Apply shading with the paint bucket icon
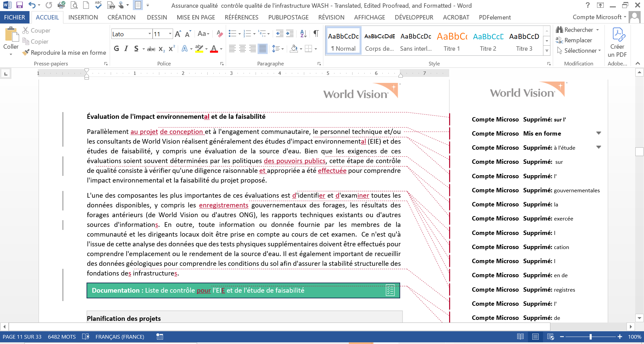 point(294,49)
